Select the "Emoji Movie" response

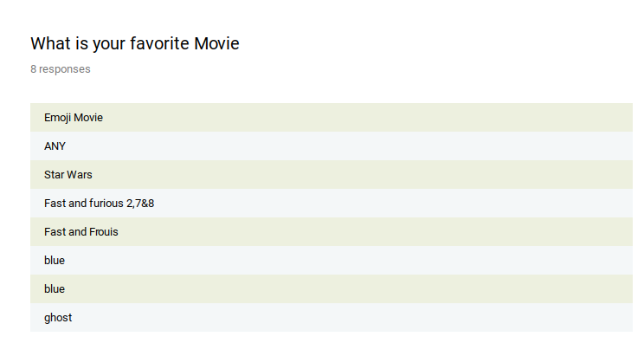(x=74, y=118)
